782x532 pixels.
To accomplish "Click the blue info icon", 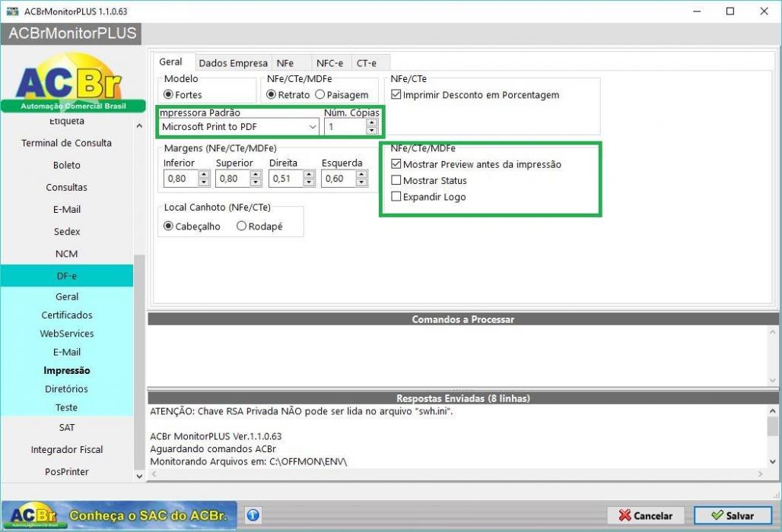I will tap(253, 515).
